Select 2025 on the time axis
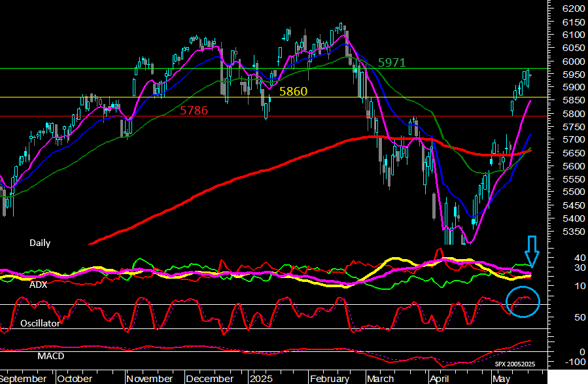Viewport: 588px width, 384px height. coord(261,379)
